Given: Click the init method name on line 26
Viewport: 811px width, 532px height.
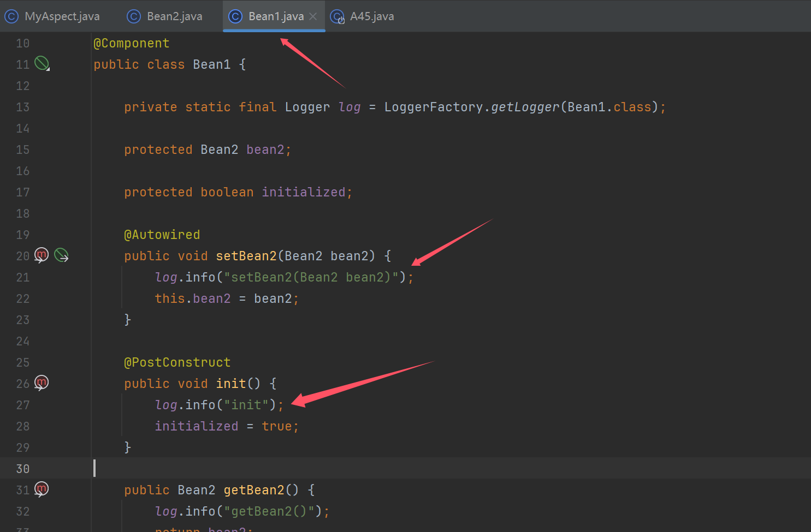Looking at the screenshot, I should [231, 384].
